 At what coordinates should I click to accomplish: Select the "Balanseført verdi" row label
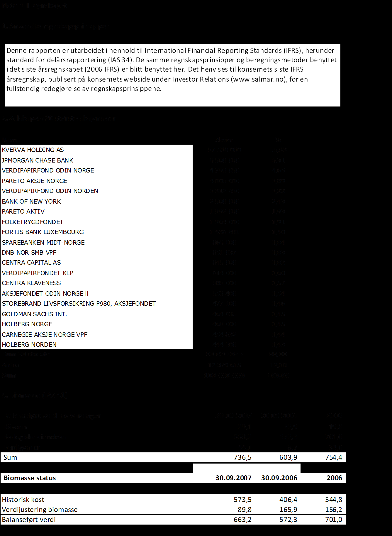coord(29,520)
